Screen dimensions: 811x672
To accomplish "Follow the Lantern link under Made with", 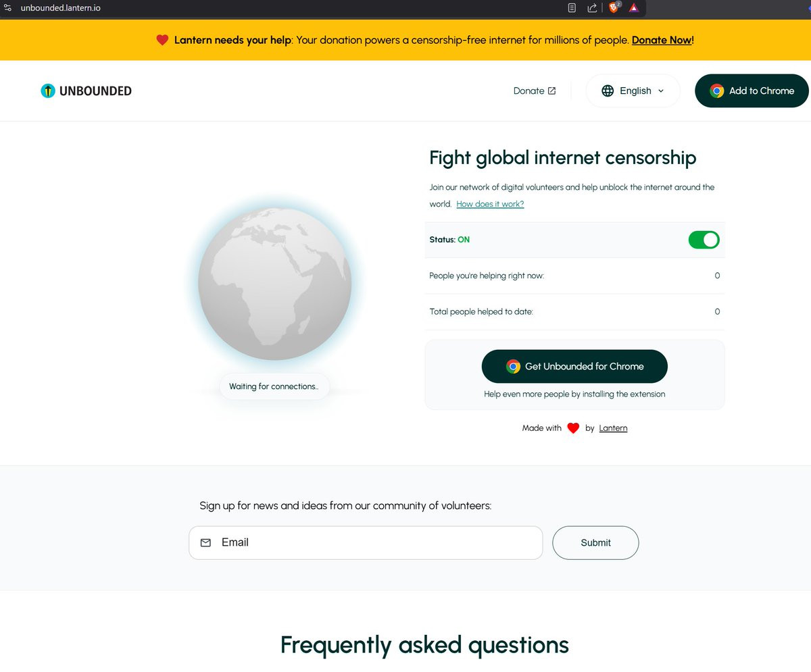I will click(613, 428).
